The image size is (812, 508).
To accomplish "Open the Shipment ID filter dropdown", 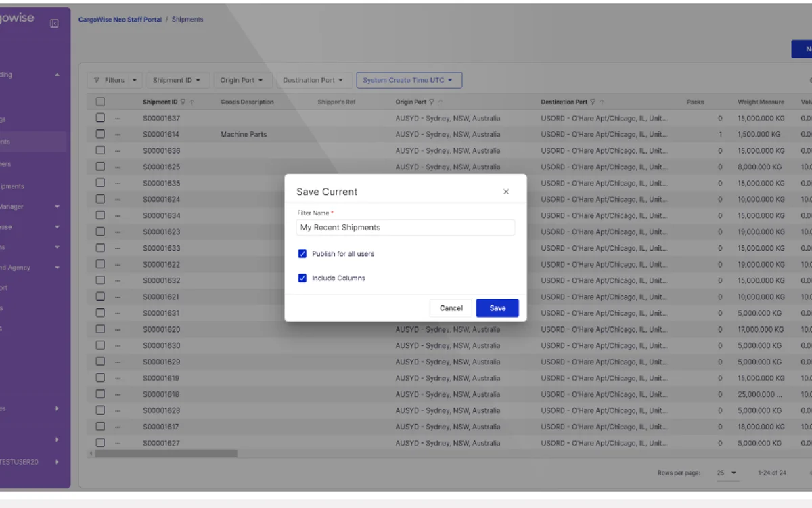I will pos(177,81).
